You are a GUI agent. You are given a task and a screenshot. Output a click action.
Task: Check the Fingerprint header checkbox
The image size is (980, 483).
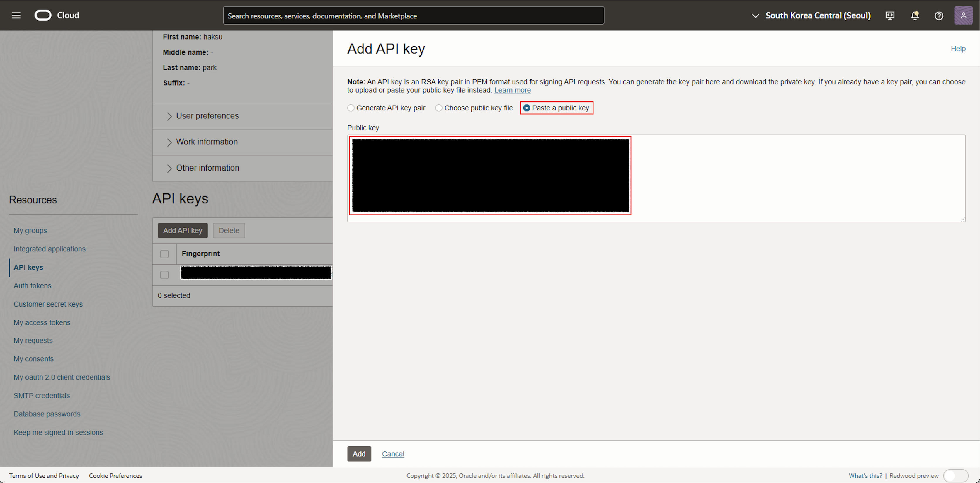[164, 254]
